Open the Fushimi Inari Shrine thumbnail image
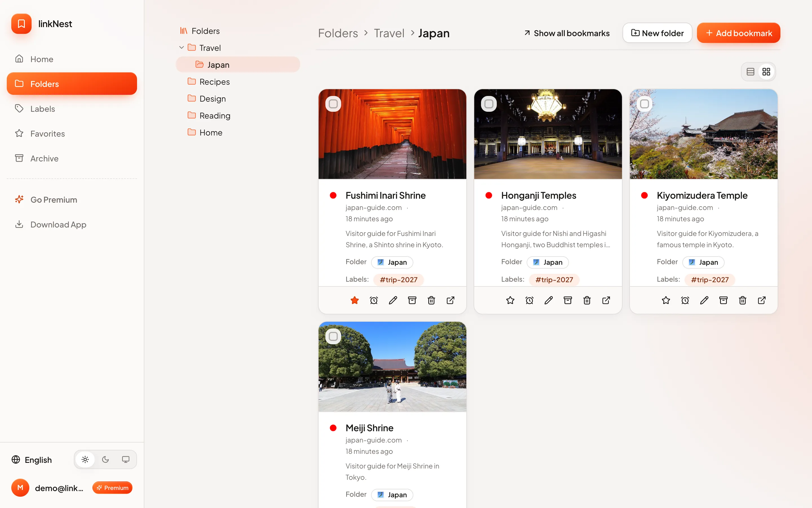The width and height of the screenshot is (812, 508). coord(392,134)
